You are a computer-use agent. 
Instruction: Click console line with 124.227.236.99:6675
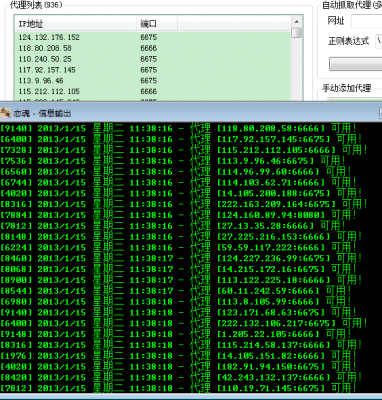point(181,258)
